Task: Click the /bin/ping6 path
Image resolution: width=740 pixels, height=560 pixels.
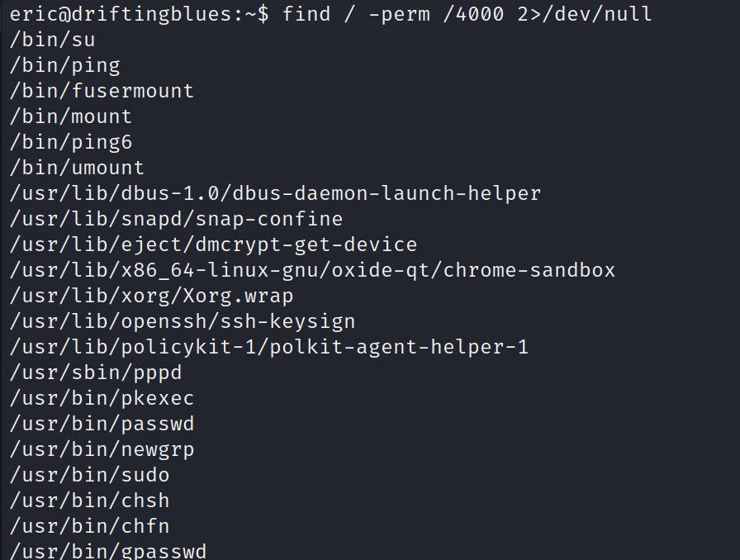Action: (x=71, y=142)
